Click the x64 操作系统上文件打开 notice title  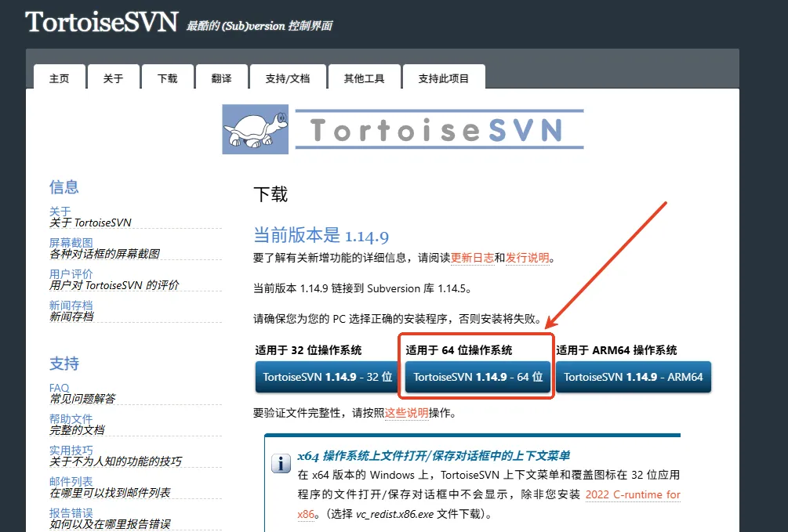coord(434,456)
